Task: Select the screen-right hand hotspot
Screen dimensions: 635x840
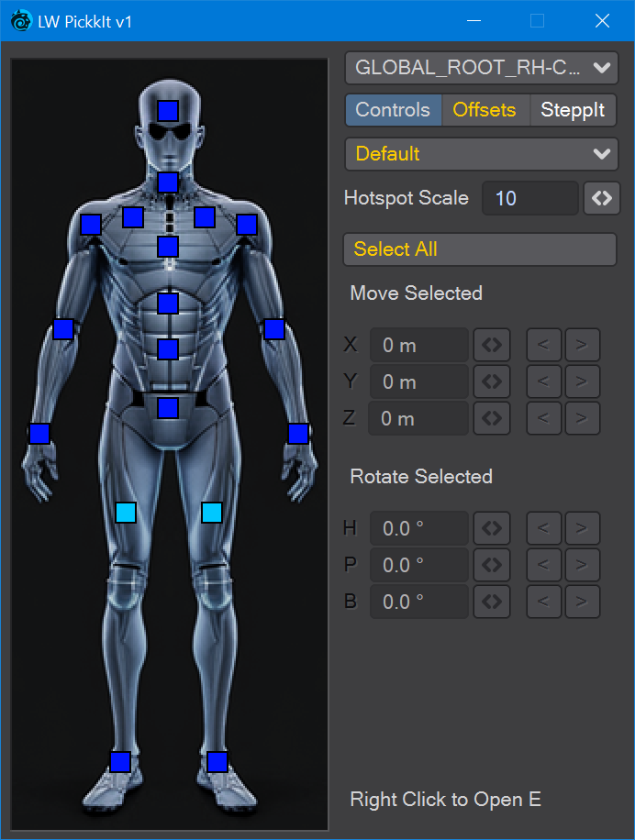Action: point(298,434)
